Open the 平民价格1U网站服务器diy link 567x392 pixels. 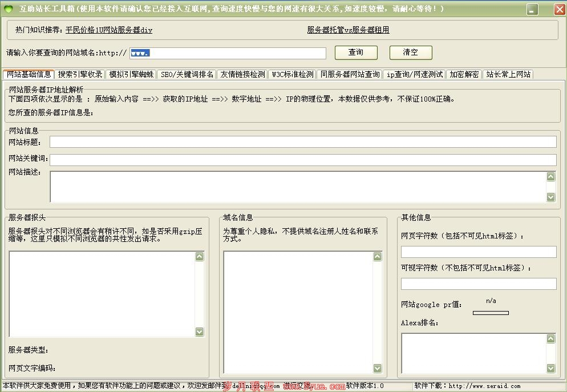[x=109, y=30]
